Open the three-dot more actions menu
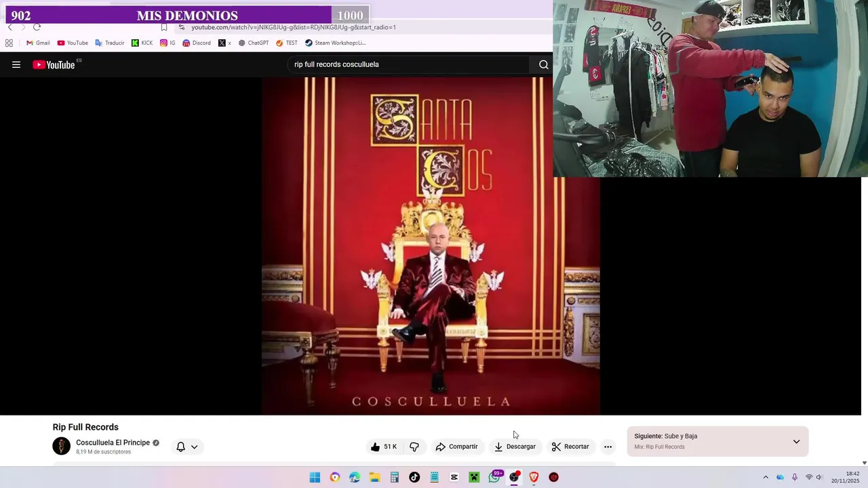This screenshot has height=488, width=868. [x=608, y=447]
